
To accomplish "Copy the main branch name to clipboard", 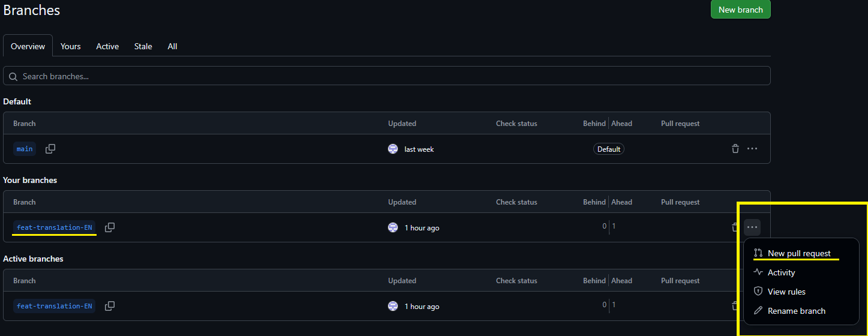I will click(x=50, y=149).
